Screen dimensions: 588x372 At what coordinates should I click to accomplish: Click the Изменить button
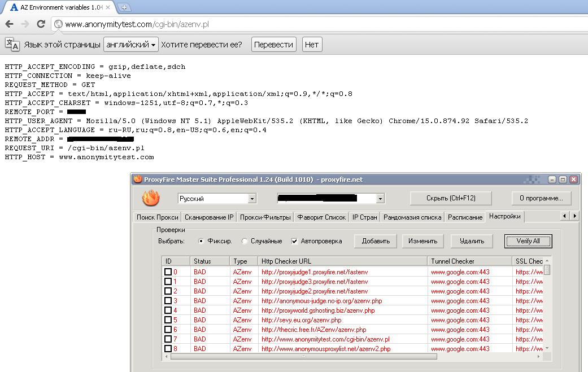click(x=423, y=241)
